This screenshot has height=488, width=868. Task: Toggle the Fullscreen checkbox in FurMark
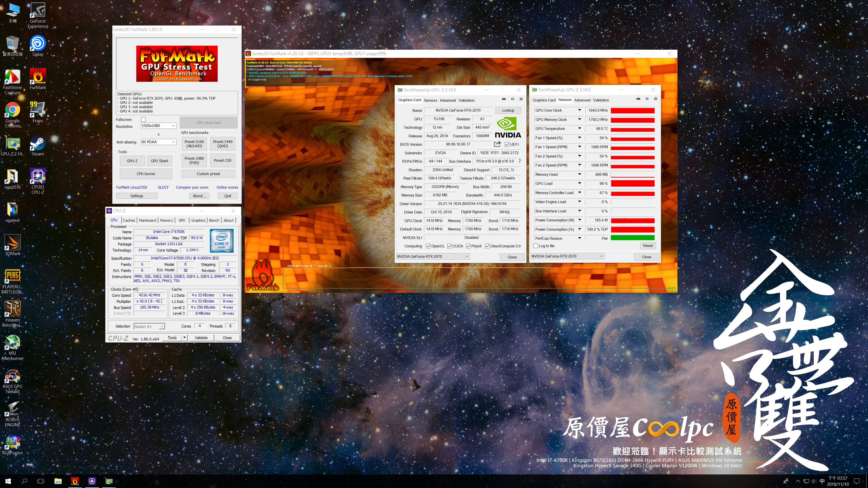pos(143,120)
